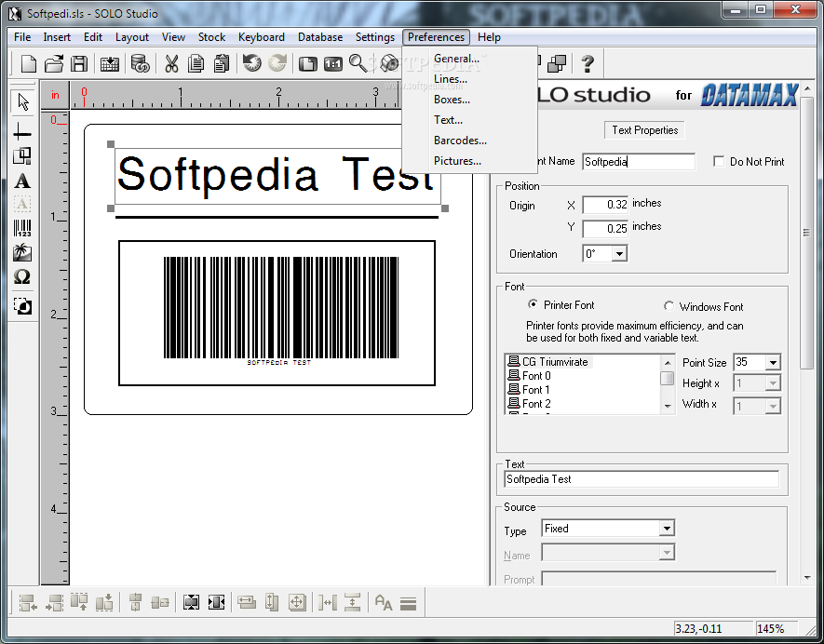
Task: Open Pictures... preferences
Action: pos(457,161)
